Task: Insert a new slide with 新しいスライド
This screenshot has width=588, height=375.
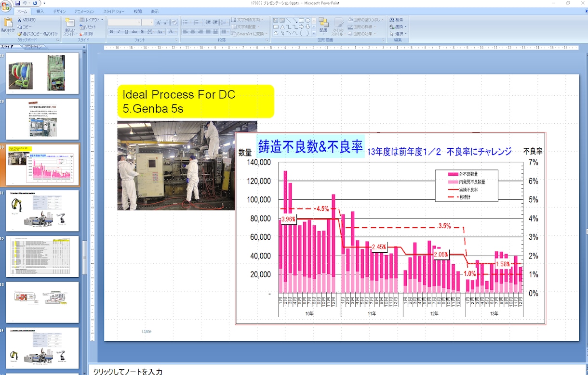Action: 70,27
